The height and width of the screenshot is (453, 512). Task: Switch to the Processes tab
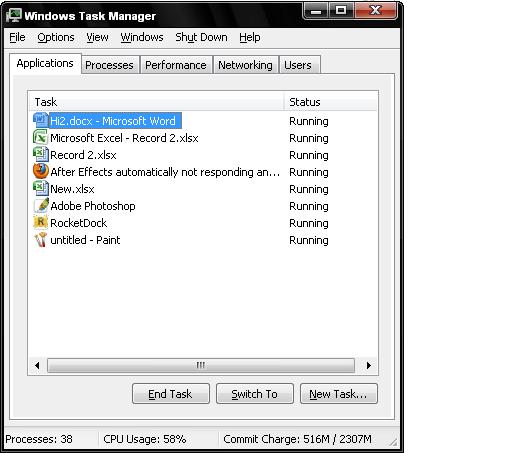tap(110, 65)
